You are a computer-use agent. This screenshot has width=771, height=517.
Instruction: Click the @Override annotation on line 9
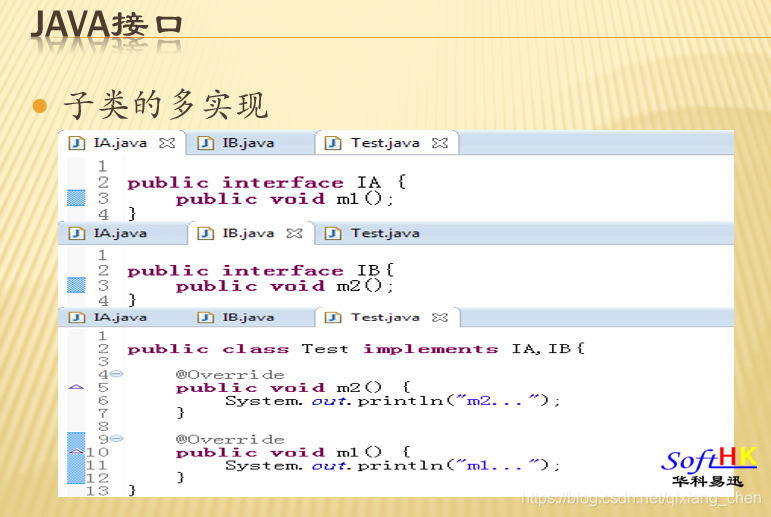(x=230, y=439)
